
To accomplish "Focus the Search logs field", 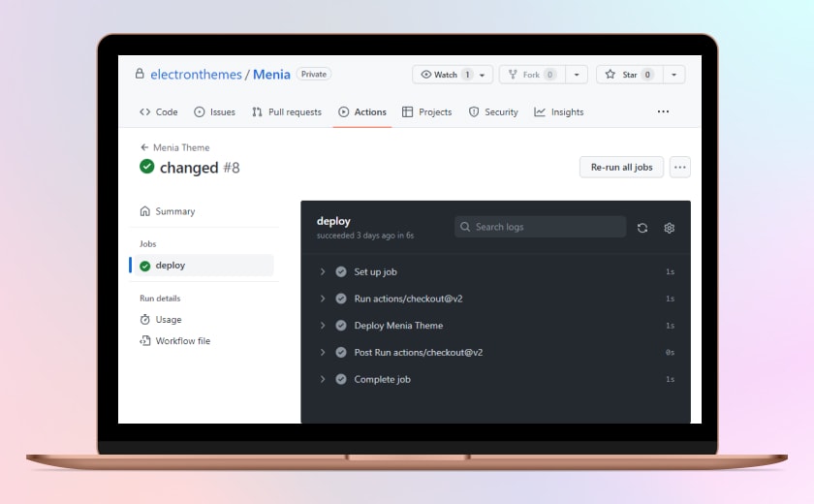I will [540, 227].
